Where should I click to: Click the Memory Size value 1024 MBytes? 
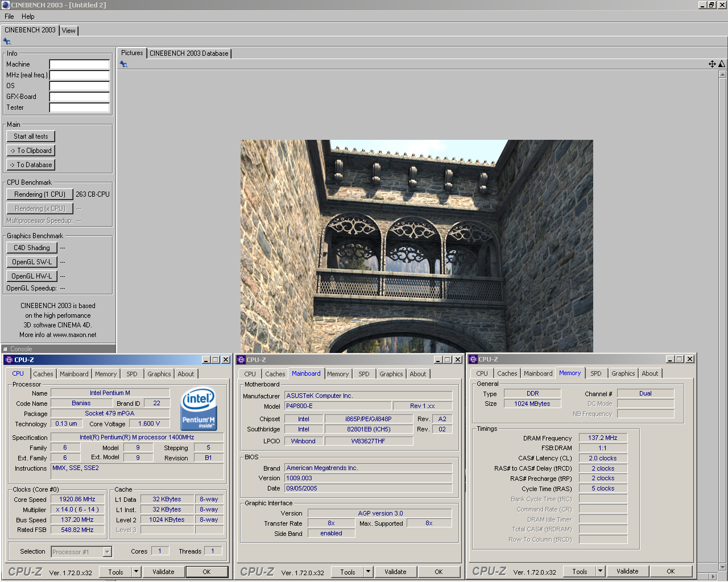[532, 404]
